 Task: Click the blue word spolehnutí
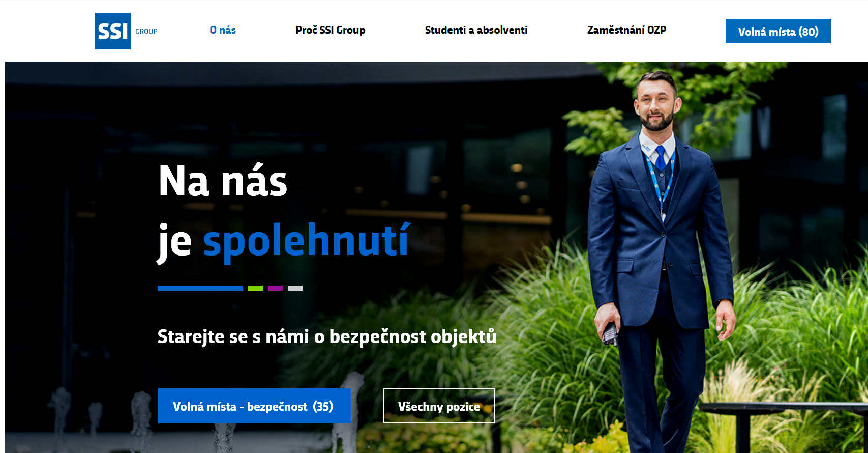click(x=306, y=241)
